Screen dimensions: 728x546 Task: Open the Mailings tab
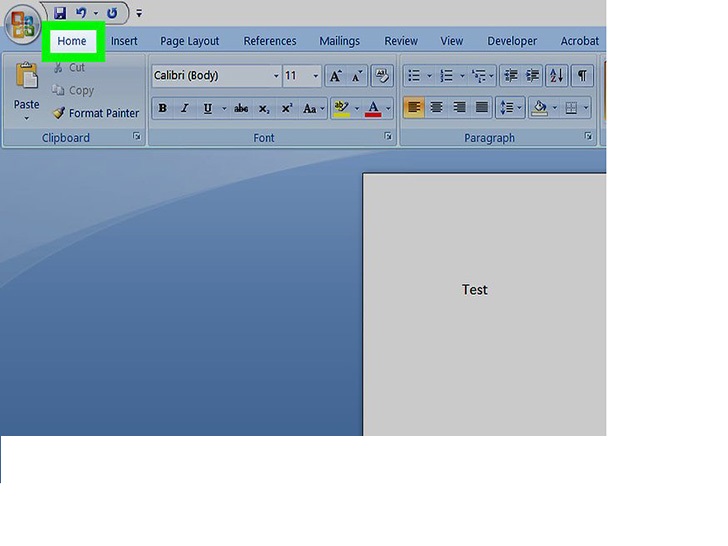(x=339, y=41)
